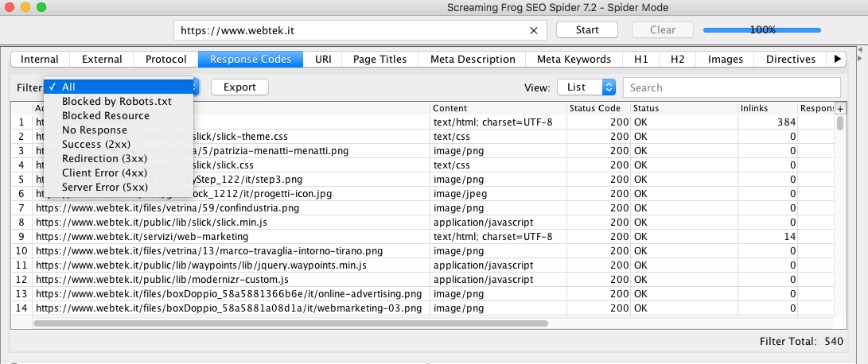Choose Blocked by Robots.txt filter
868x364 pixels.
click(x=119, y=101)
